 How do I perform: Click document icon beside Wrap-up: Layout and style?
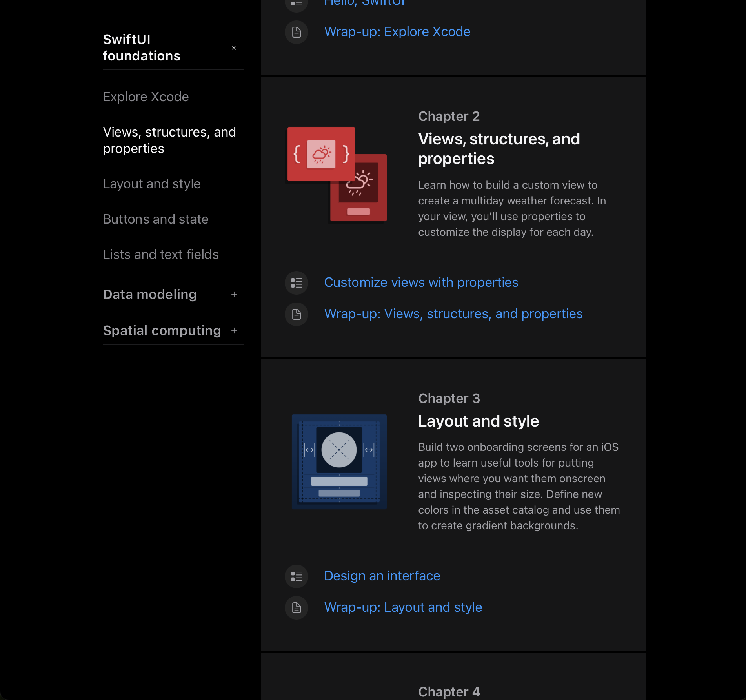pyautogui.click(x=297, y=608)
